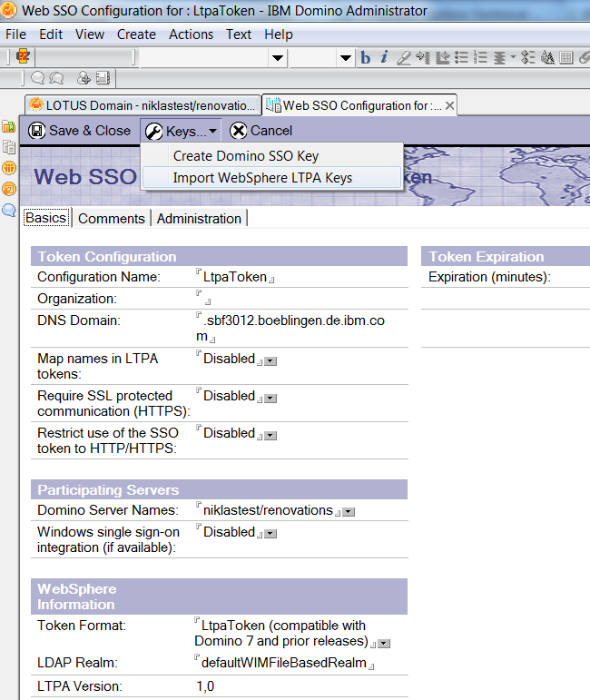590x700 pixels.
Task: Click the attachment paperclip icon
Action: tap(584, 57)
